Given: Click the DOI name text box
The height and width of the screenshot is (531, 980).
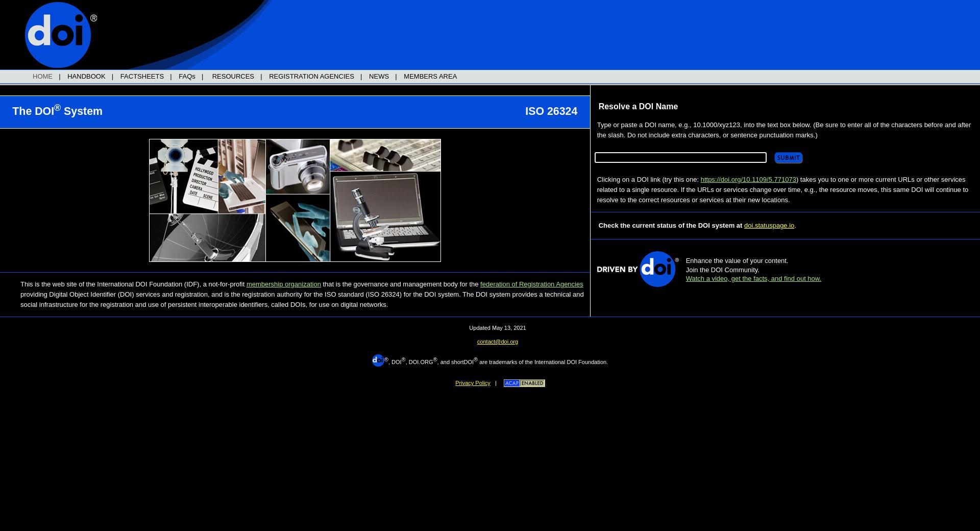Looking at the screenshot, I should [680, 157].
